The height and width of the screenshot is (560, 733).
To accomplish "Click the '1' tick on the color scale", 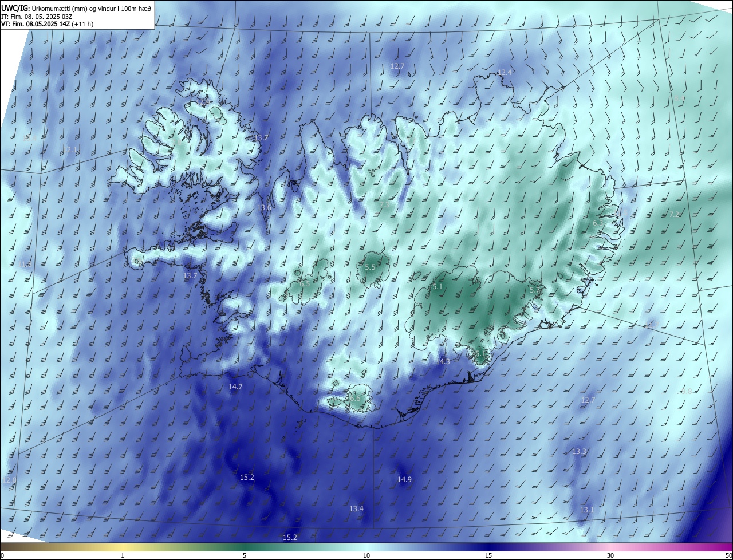I will [x=123, y=555].
